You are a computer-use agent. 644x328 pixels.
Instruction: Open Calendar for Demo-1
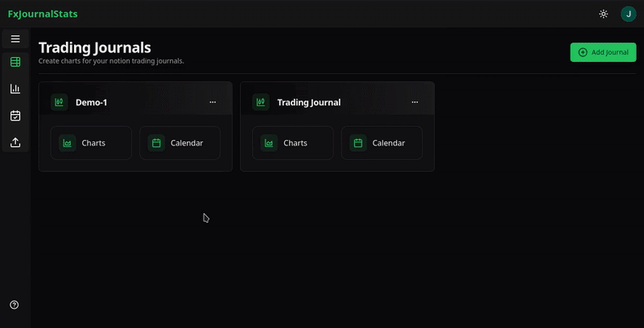180,143
